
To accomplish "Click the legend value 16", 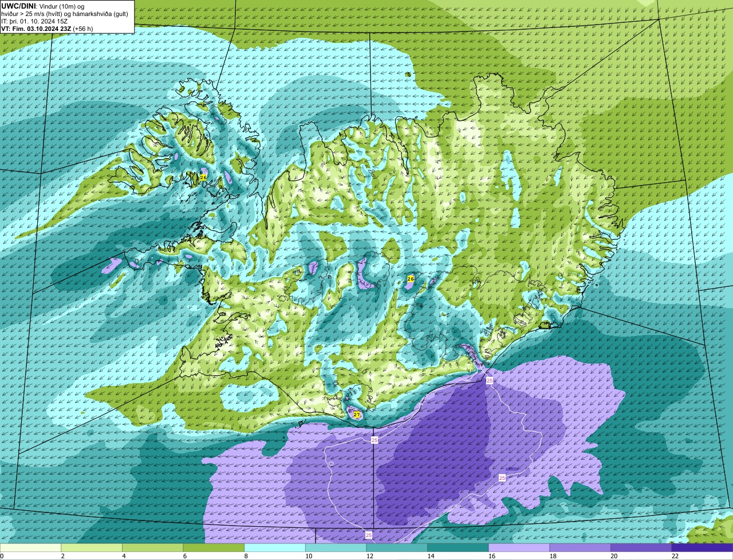I will click(492, 556).
